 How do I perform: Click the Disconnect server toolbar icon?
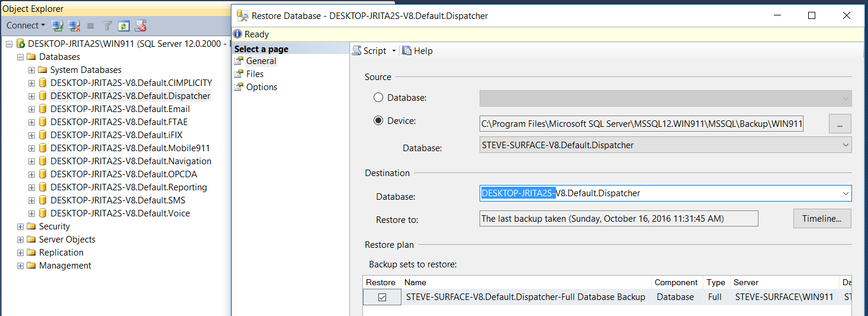(x=75, y=25)
